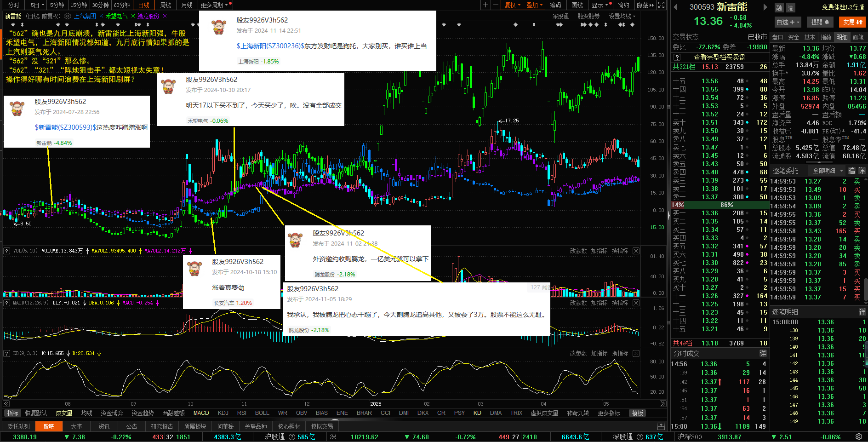Collapse right panel with the thin edge handle
Viewport: 868px width, 442px height.
(x=669, y=214)
